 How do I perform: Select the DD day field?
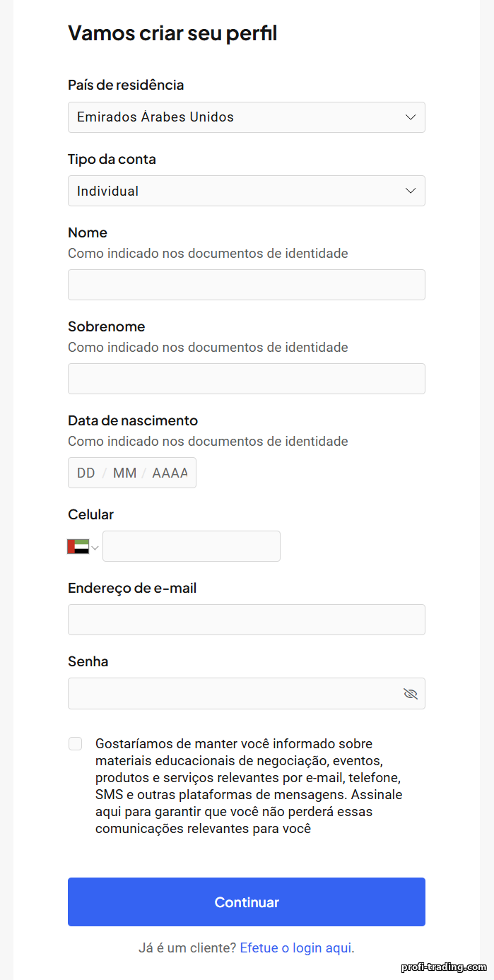pos(86,473)
